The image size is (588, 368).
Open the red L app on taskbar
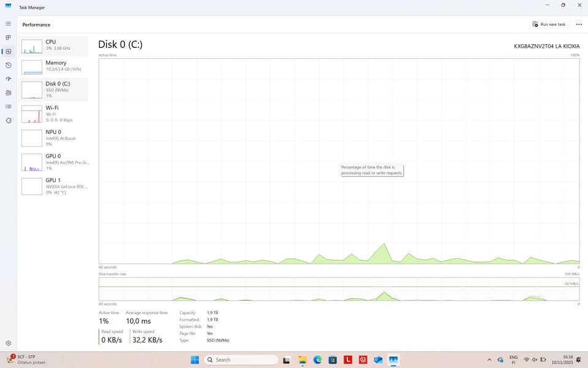348,360
